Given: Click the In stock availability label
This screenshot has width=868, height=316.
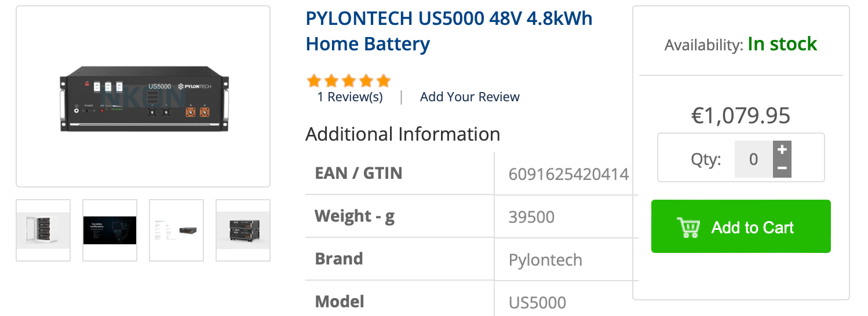Looking at the screenshot, I should tap(782, 44).
